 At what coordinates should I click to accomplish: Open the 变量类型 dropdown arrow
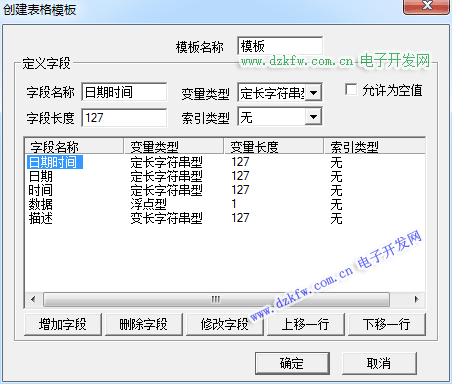[x=313, y=93]
